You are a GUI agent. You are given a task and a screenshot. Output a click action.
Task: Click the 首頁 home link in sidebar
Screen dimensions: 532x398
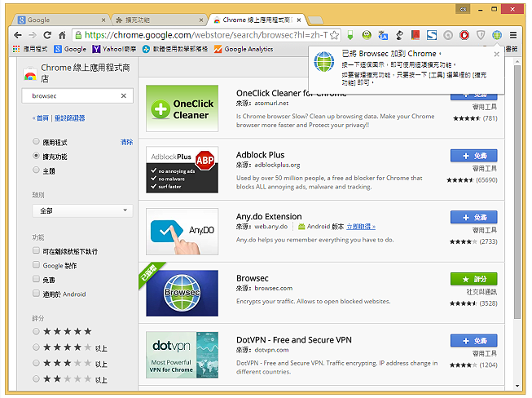(x=42, y=118)
